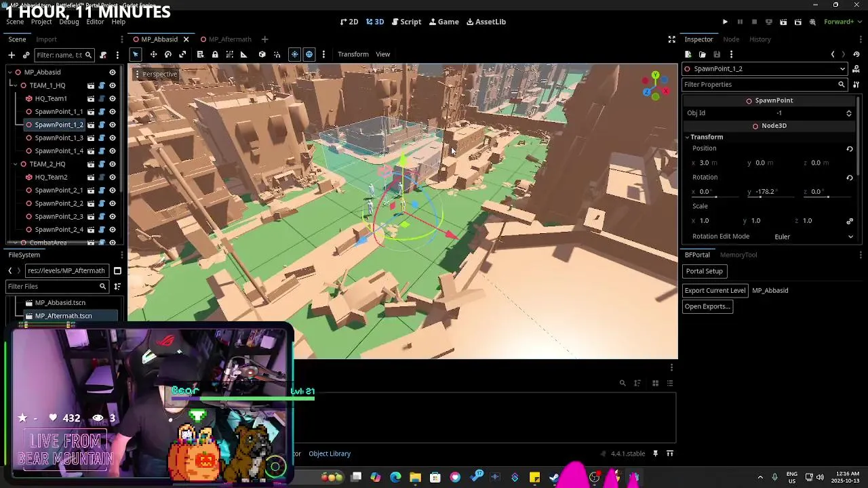Toggle Use Snap icon
Viewport: 868px width, 488px height.
coord(277,54)
